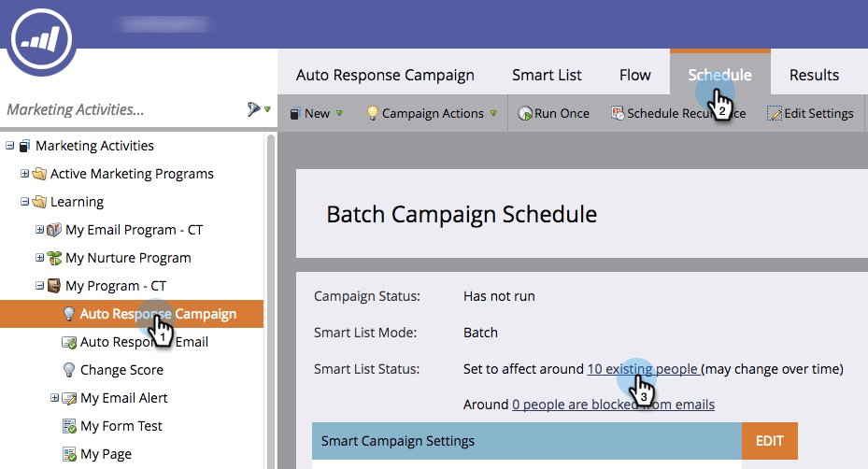Click the My Email Alert icon

pos(69,398)
